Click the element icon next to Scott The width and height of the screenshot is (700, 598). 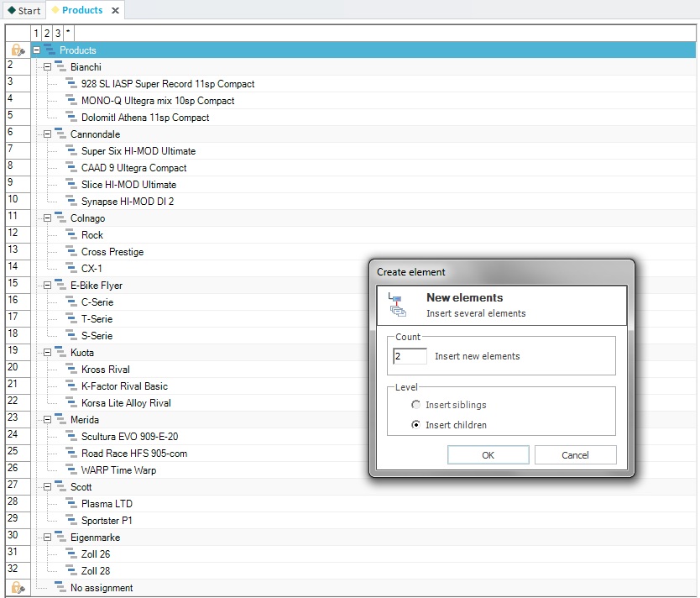(x=60, y=486)
